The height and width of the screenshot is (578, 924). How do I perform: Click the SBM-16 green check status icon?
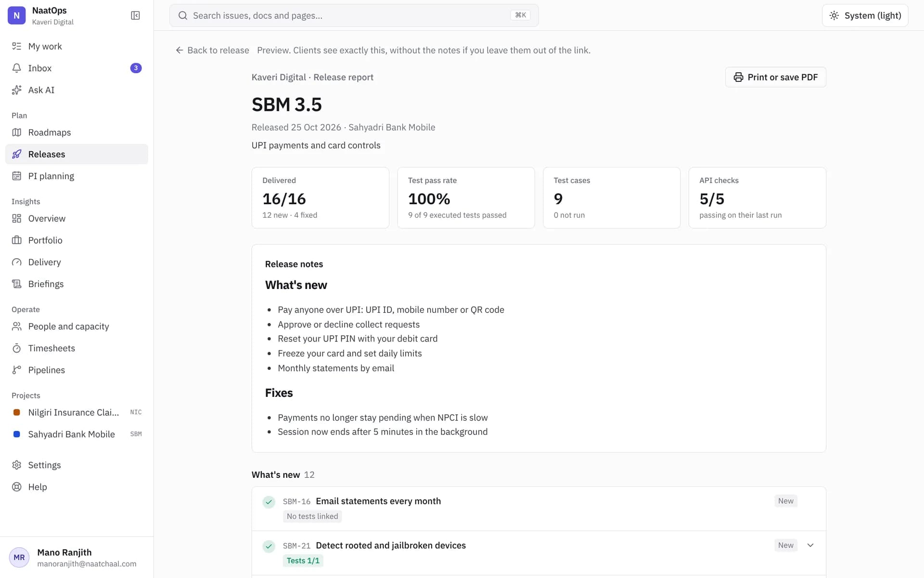click(269, 502)
